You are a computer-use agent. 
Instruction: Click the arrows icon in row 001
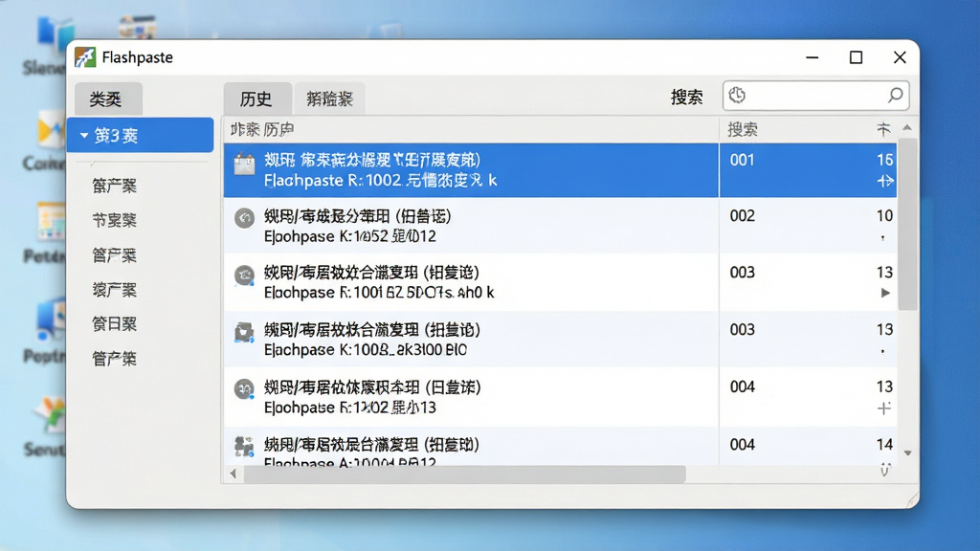[885, 181]
